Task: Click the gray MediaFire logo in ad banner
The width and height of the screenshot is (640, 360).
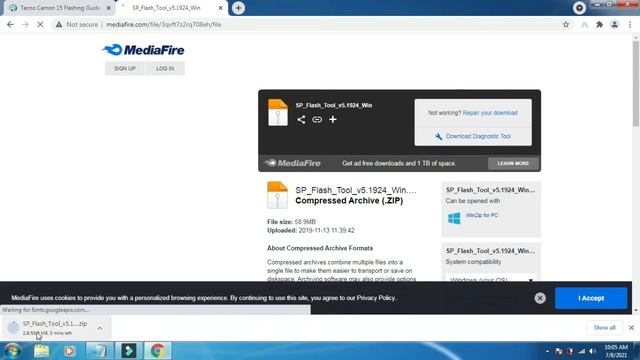Action: pos(293,163)
